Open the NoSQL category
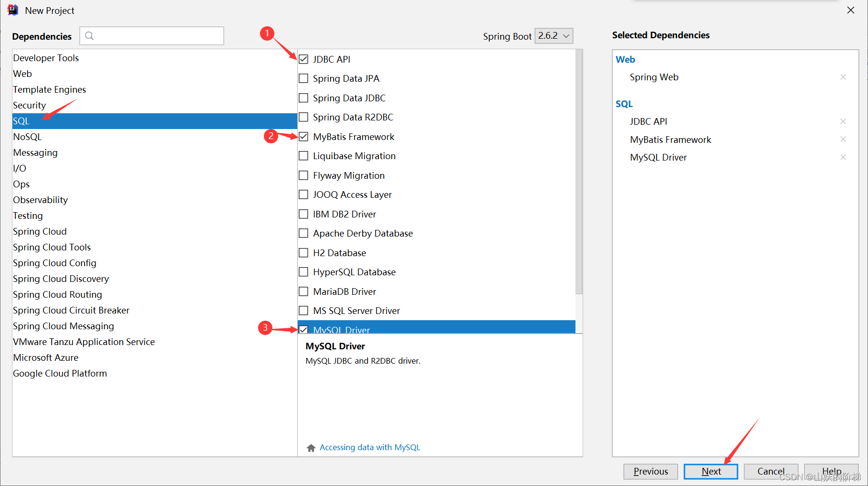Screen dimensions: 868x486 154,137
